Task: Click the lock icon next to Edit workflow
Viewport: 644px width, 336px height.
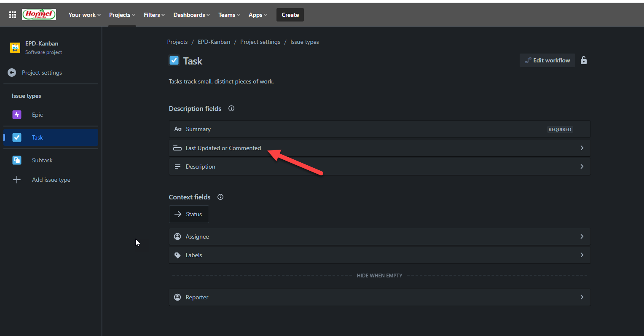Action: (x=584, y=60)
